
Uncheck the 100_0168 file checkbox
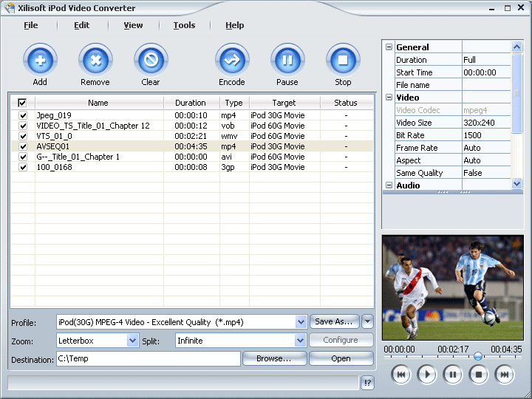[x=23, y=167]
